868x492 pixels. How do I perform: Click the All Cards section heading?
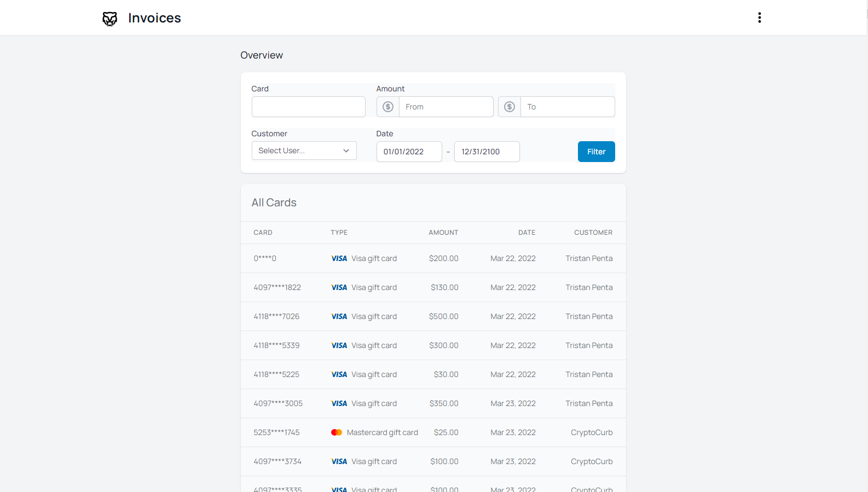(274, 202)
